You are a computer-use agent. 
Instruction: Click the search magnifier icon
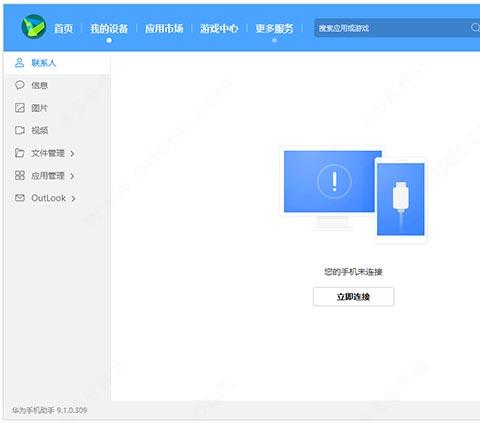pos(475,28)
